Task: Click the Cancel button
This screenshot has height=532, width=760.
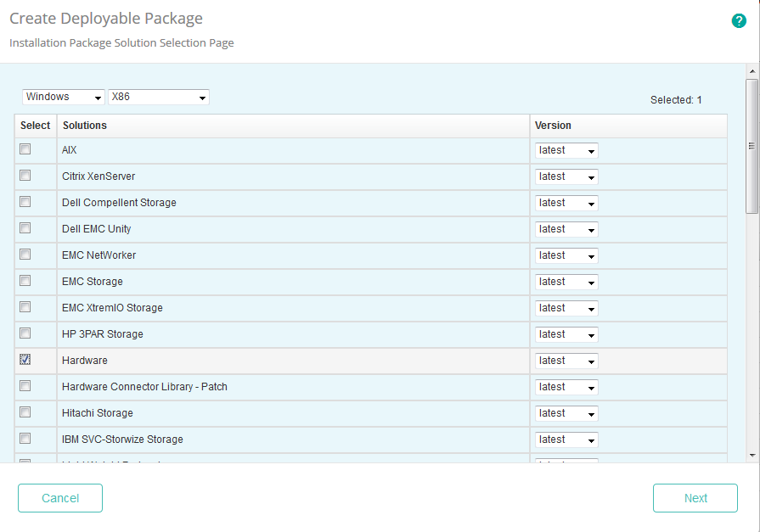Action: tap(59, 498)
